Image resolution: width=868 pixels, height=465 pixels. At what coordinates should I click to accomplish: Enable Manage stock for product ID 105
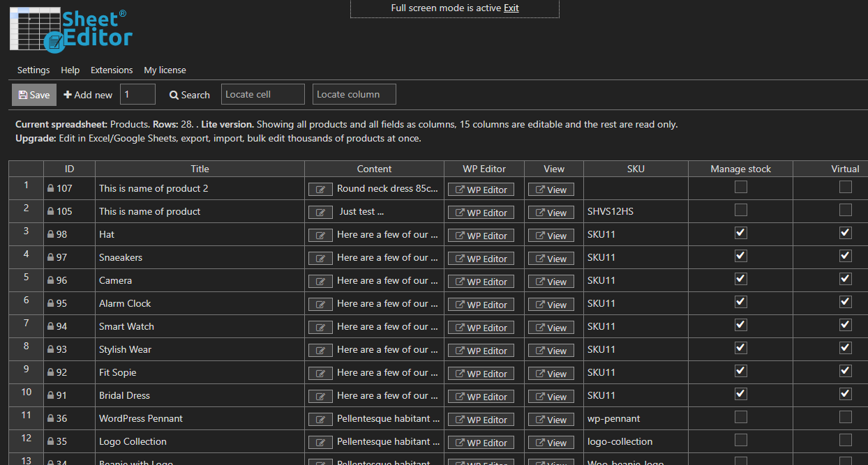point(741,210)
